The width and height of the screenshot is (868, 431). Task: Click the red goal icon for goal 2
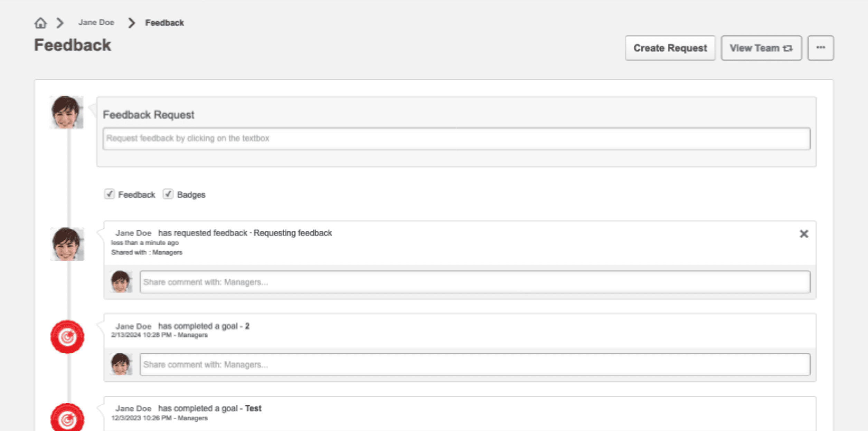tap(67, 337)
